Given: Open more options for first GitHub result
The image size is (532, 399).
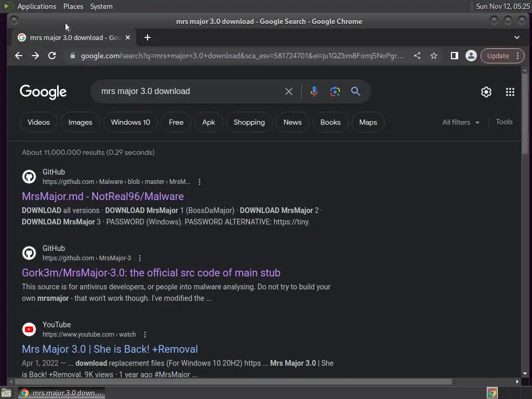Looking at the screenshot, I should [x=199, y=182].
